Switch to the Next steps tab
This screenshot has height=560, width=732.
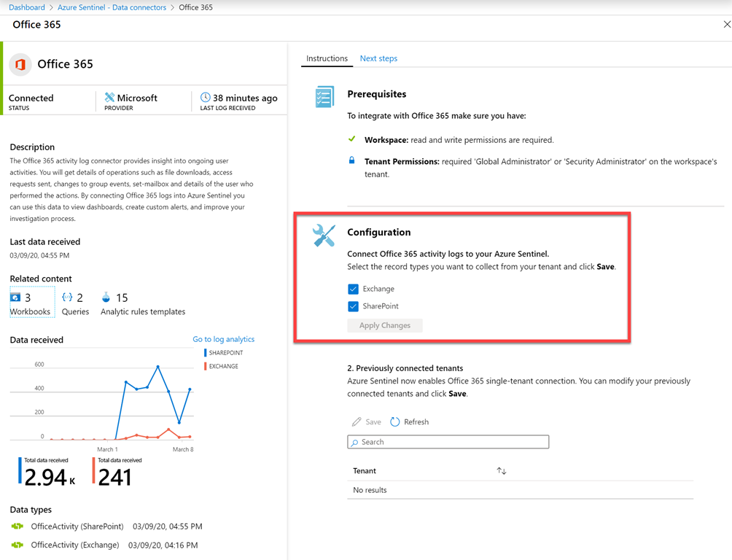(x=378, y=58)
